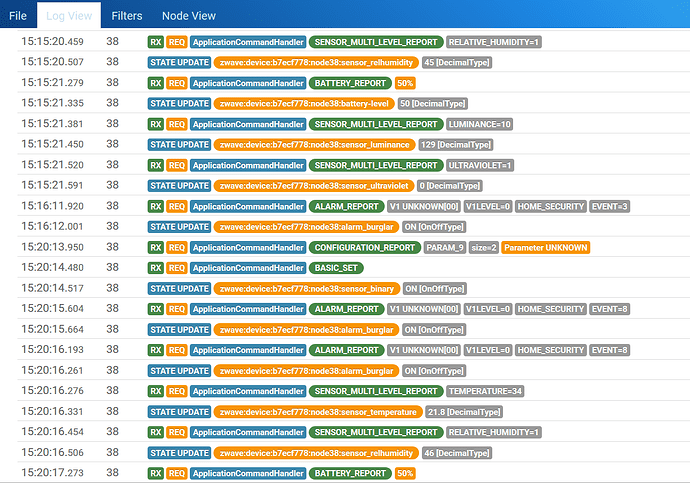Viewport: 690px width, 483px height.
Task: Click the REQ badge on the 15:15:21.279 row
Action: pos(176,83)
